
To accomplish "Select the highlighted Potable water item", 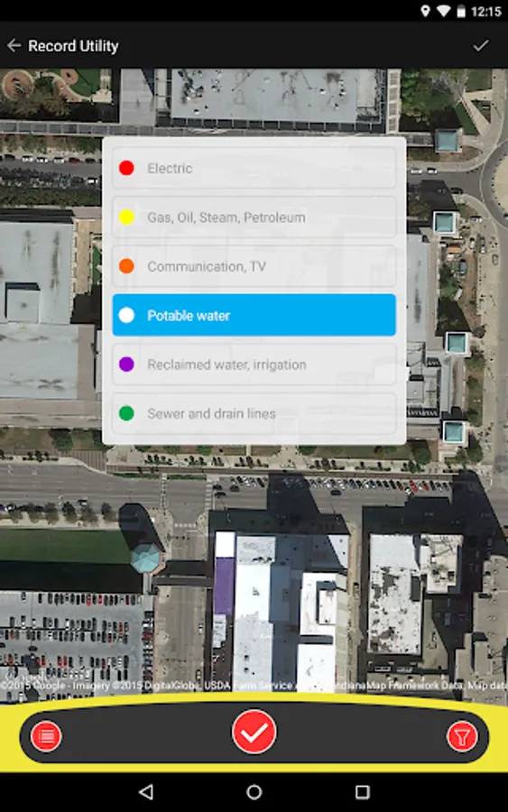I will (254, 315).
